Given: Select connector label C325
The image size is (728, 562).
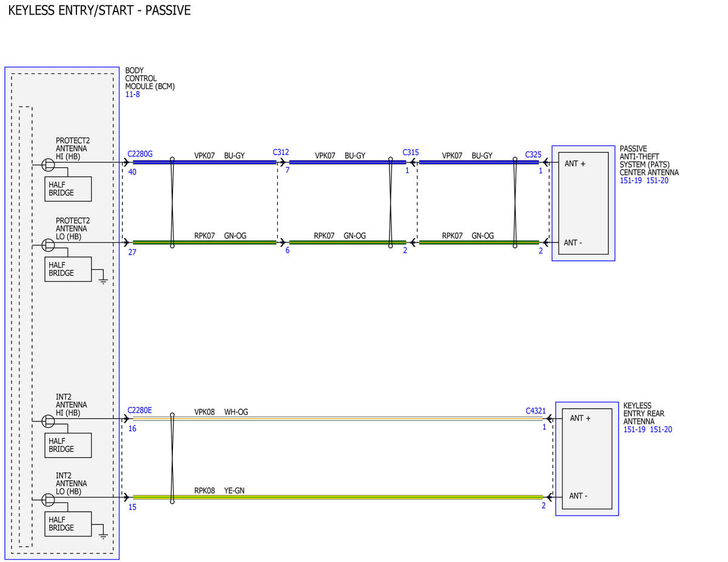Looking at the screenshot, I should 533,155.
